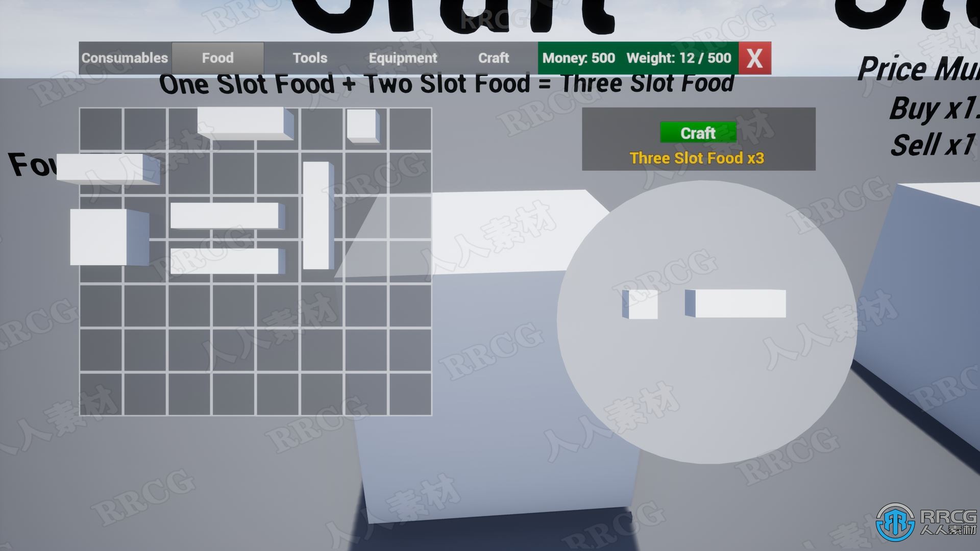Select the Equipment tab
Screen dimensions: 980x551
pos(401,58)
